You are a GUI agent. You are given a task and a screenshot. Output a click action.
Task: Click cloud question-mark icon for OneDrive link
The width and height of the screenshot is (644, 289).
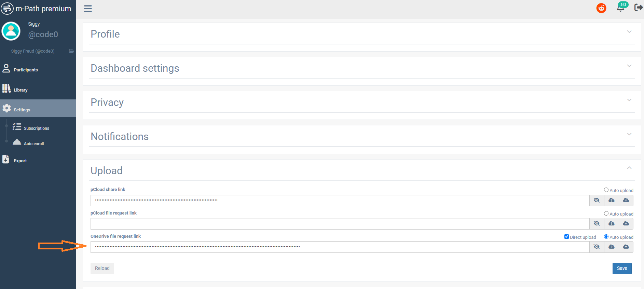tap(612, 247)
